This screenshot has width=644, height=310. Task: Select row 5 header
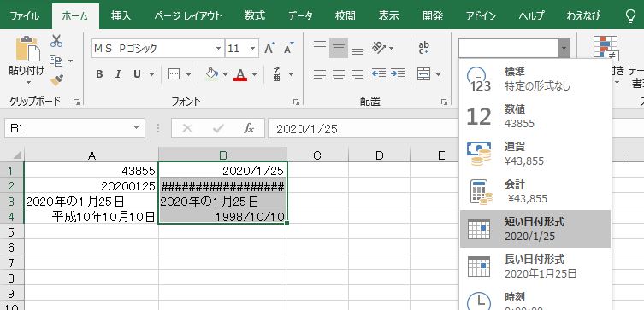point(11,232)
